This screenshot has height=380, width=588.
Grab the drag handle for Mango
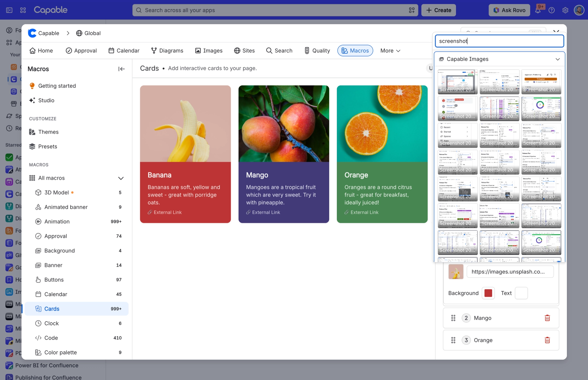pos(453,318)
